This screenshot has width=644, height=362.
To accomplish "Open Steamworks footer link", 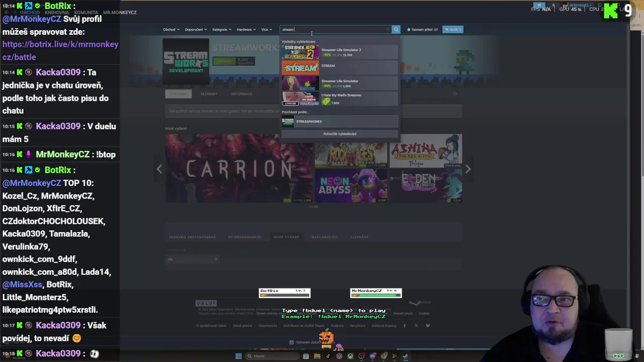I will [268, 326].
